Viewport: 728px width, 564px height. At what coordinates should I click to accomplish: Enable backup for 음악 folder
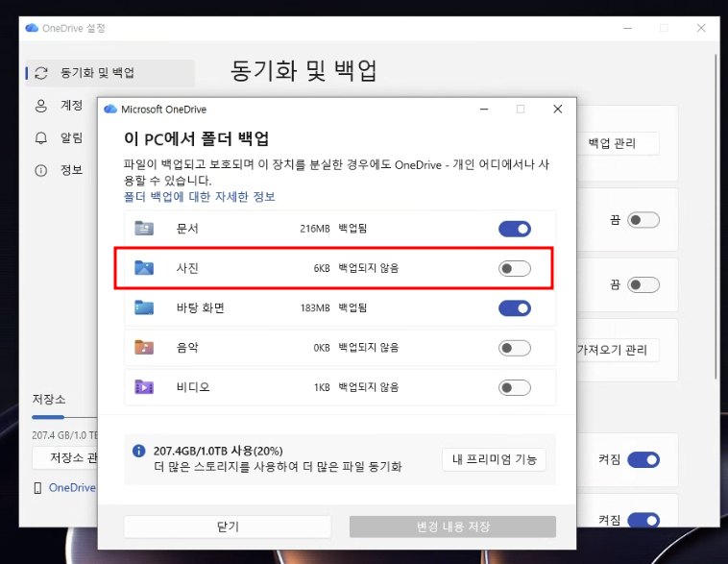pos(515,348)
